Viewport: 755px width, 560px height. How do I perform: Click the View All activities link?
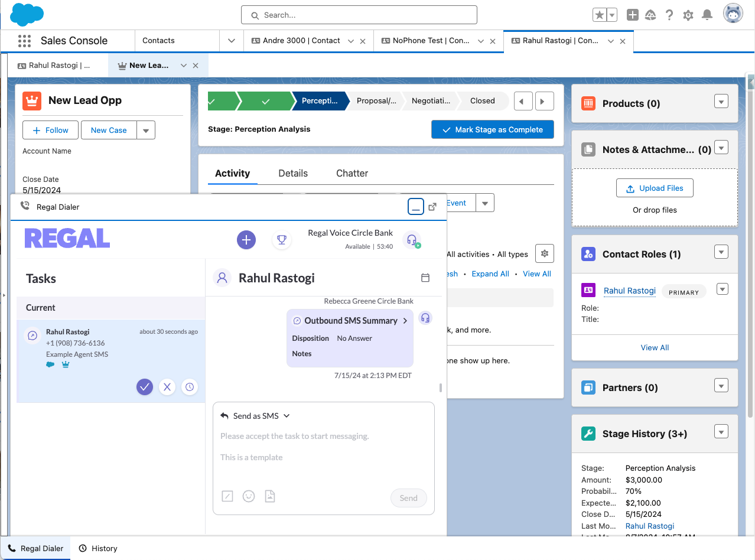point(537,274)
